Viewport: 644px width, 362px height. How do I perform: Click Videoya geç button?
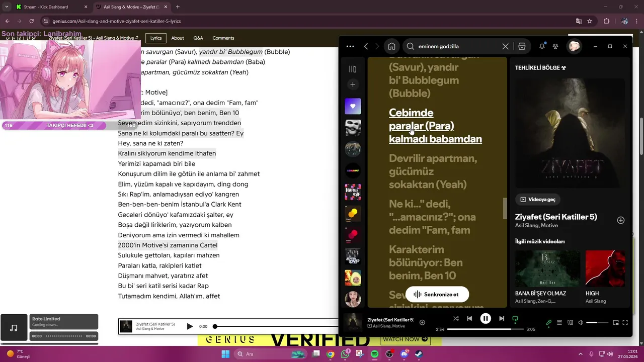538,200
